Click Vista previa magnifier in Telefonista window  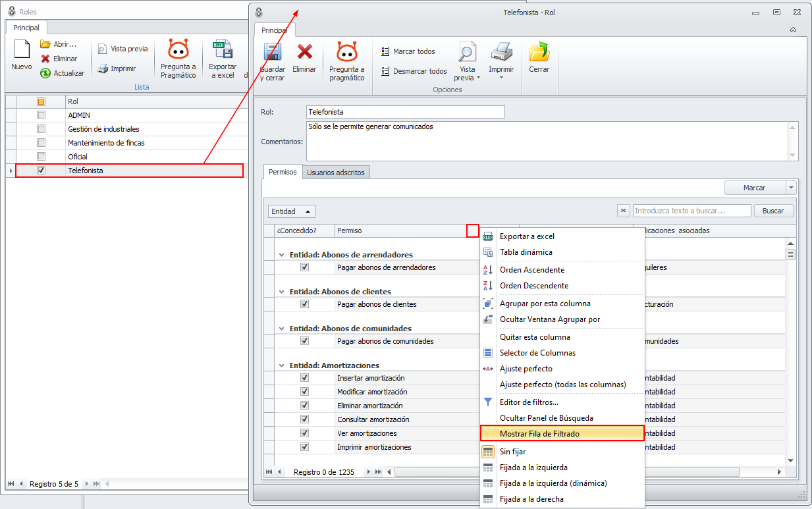tap(468, 52)
